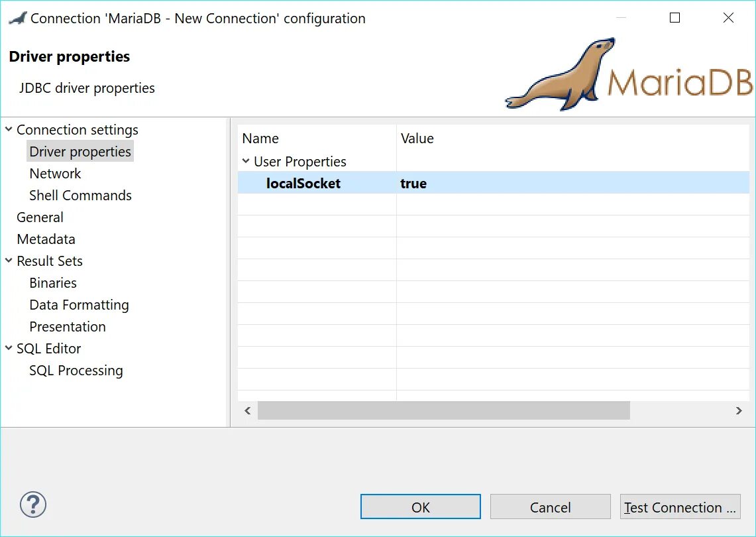Collapse the SQL Editor tree node
The height and width of the screenshot is (537, 756).
pos(9,348)
